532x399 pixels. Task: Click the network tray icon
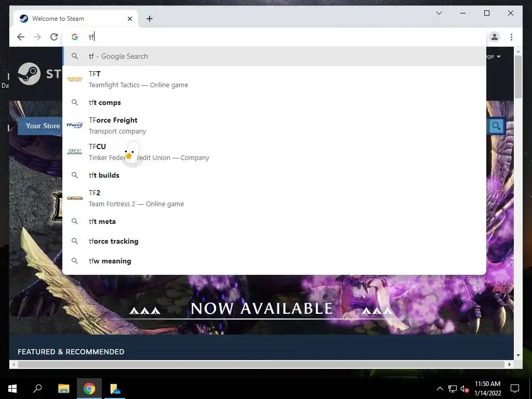453,389
